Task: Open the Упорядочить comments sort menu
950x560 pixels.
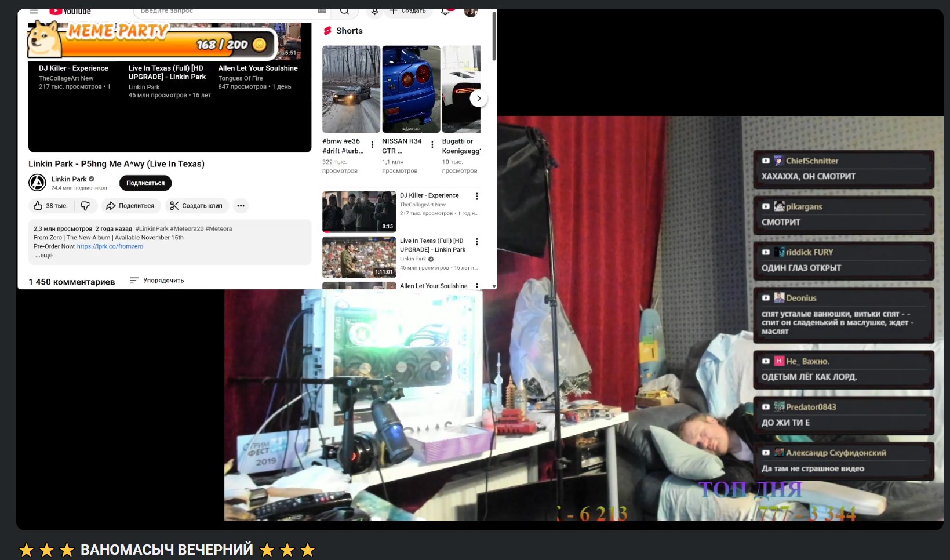Action: (156, 281)
